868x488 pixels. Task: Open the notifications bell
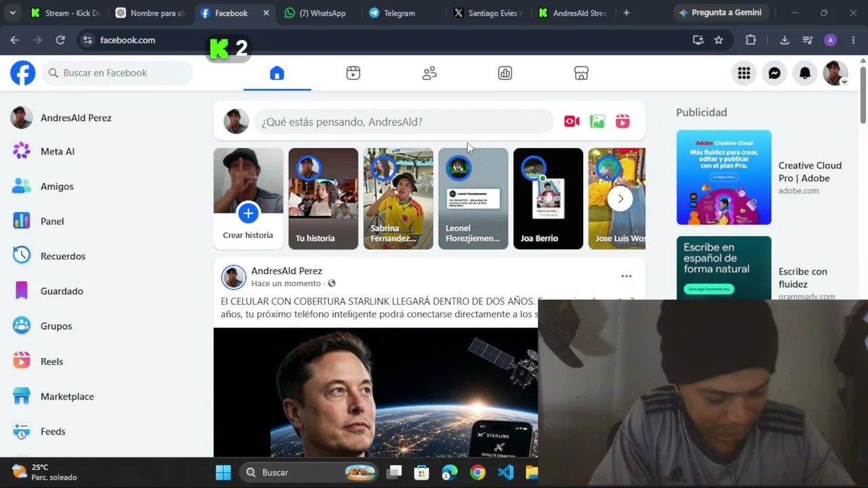(805, 73)
